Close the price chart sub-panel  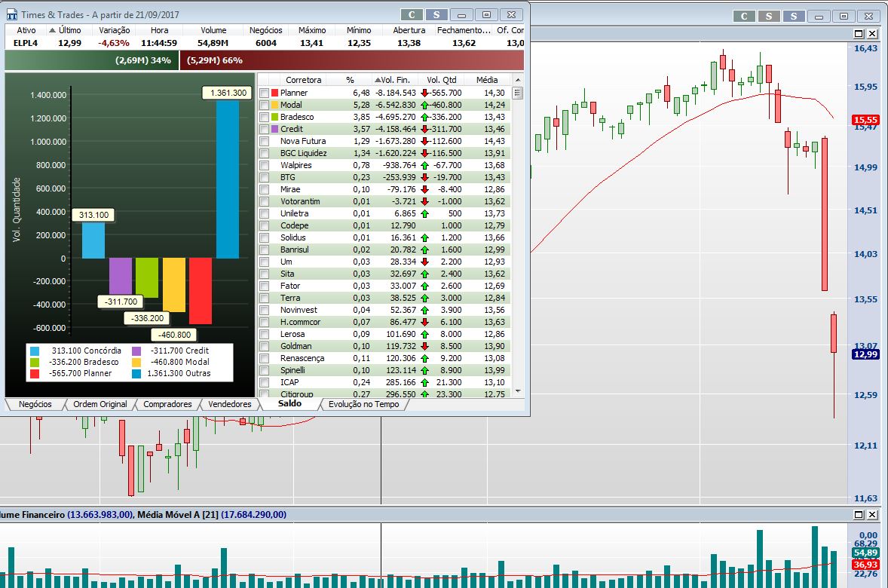pyautogui.click(x=872, y=34)
